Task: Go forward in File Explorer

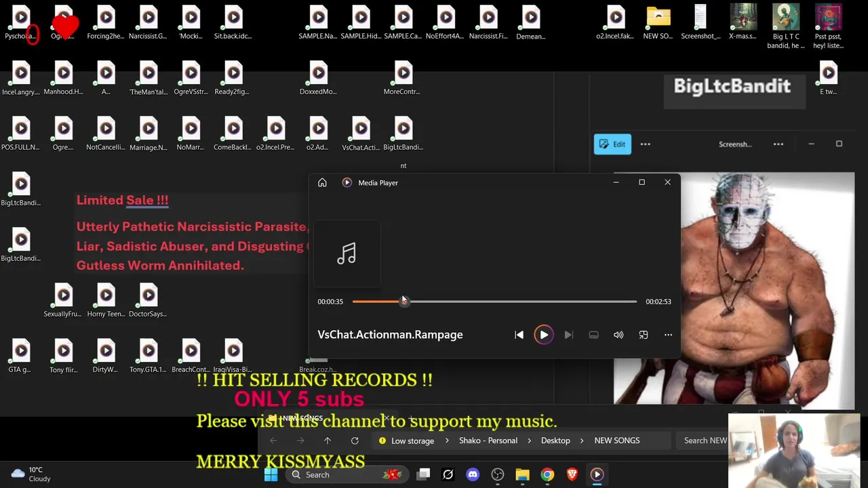Action: click(x=300, y=441)
